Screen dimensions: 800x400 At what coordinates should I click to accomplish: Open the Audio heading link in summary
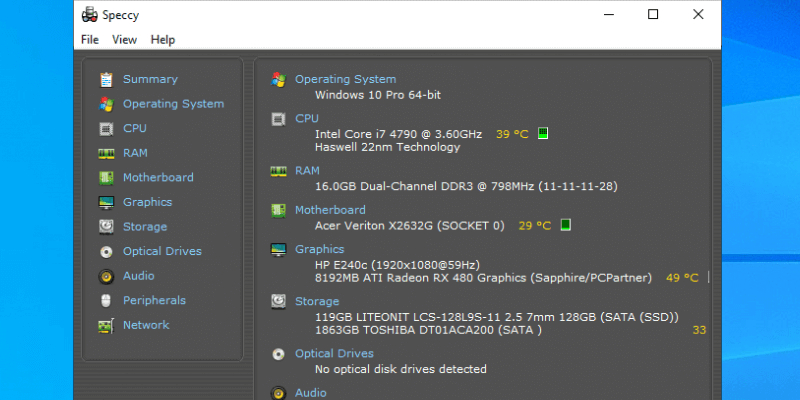pyautogui.click(x=310, y=393)
